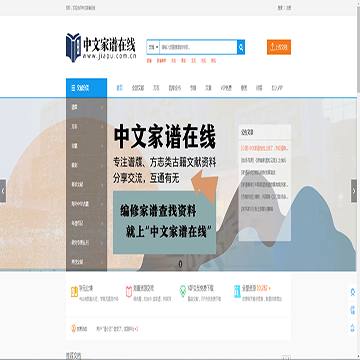Image resolution: width=360 pixels, height=360 pixels.
Task: Open the red highlighted announcement link
Action: 265,147
